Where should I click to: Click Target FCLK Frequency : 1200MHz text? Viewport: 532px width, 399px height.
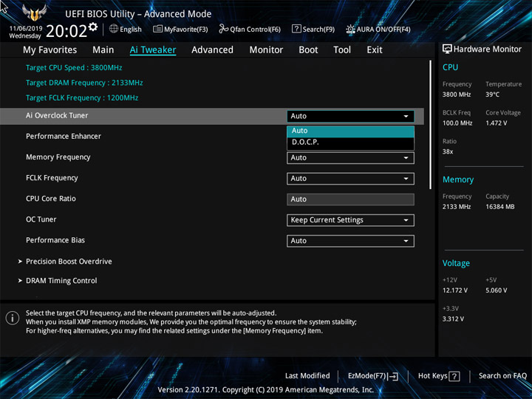click(x=82, y=98)
